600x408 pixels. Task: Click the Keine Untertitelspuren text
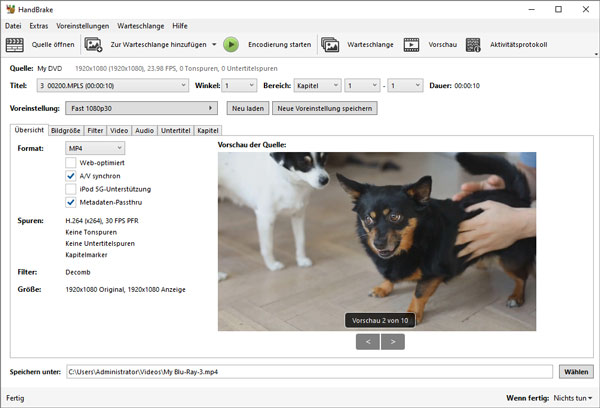click(100, 243)
